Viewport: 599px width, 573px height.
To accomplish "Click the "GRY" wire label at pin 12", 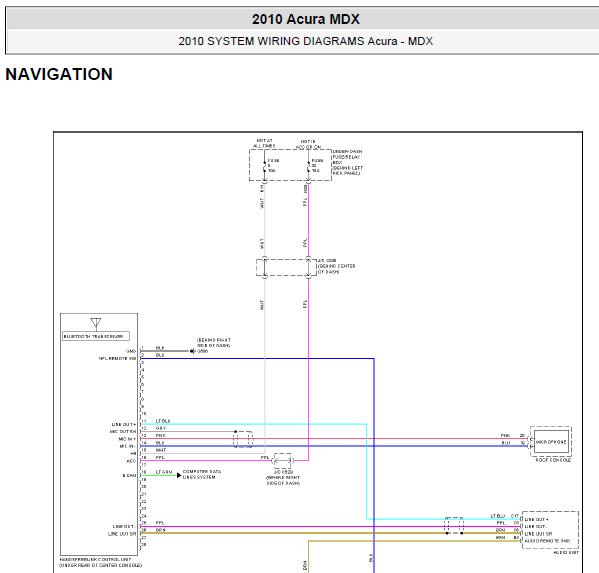I will (161, 428).
